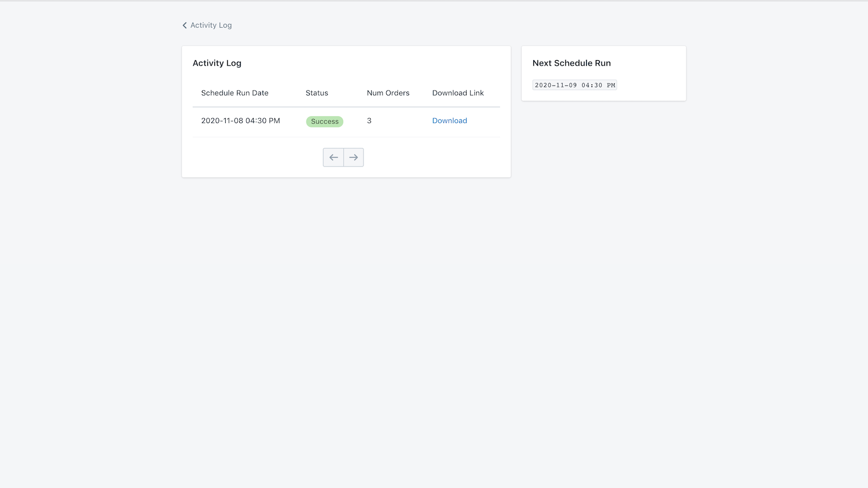Select the Next Schedule Run panel heading
The height and width of the screenshot is (488, 868).
[571, 63]
